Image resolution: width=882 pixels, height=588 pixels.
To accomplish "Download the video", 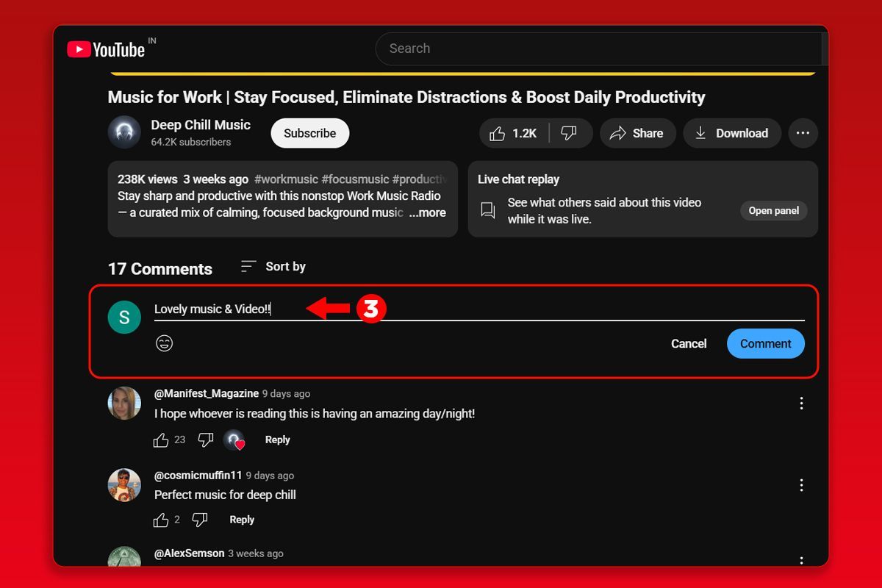I will pos(731,133).
